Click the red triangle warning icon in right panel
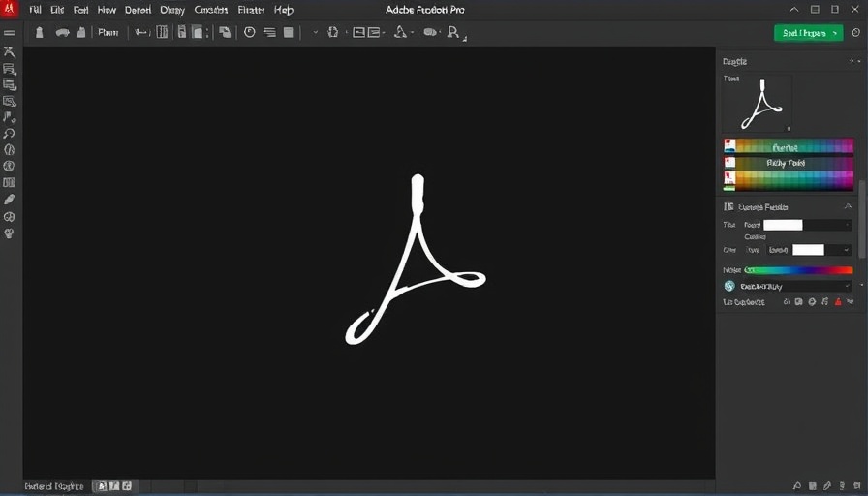The image size is (868, 496). 838,301
